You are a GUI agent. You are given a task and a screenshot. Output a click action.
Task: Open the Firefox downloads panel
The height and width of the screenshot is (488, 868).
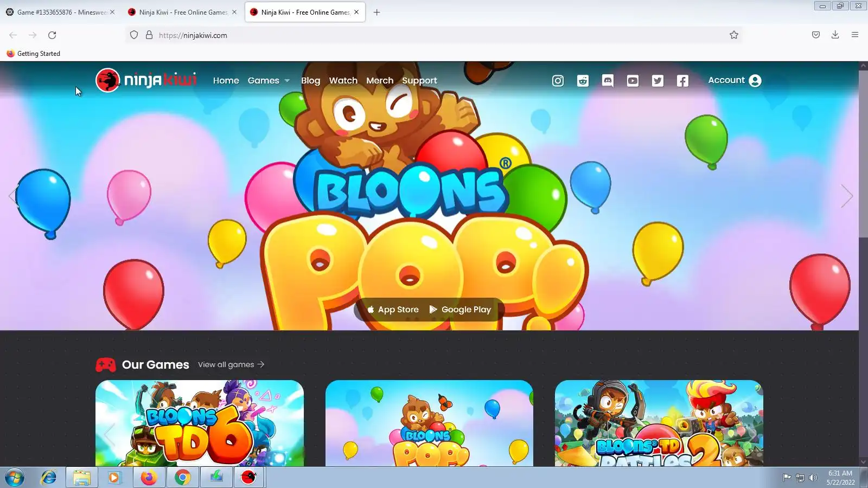coord(835,35)
